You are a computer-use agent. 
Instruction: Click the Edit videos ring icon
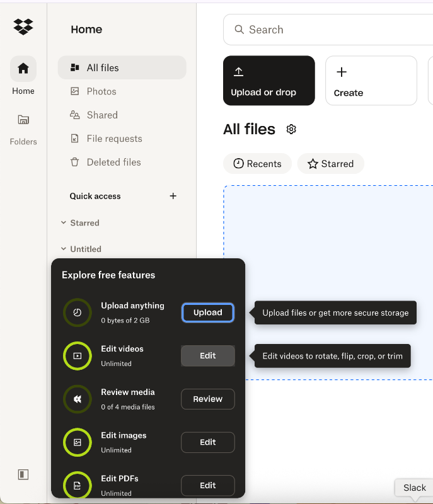point(78,356)
